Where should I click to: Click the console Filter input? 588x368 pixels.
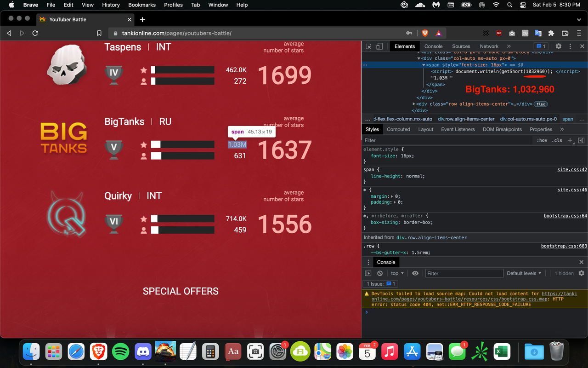click(x=464, y=273)
